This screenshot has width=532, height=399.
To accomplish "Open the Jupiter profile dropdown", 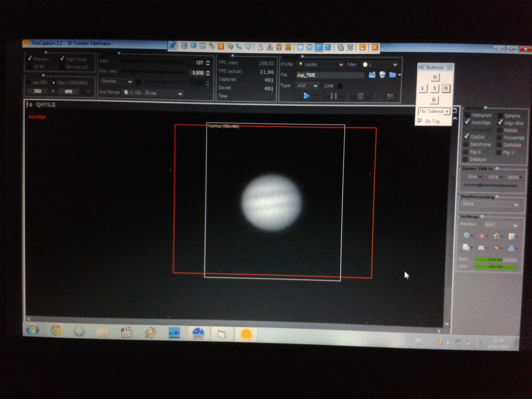I will [x=341, y=64].
